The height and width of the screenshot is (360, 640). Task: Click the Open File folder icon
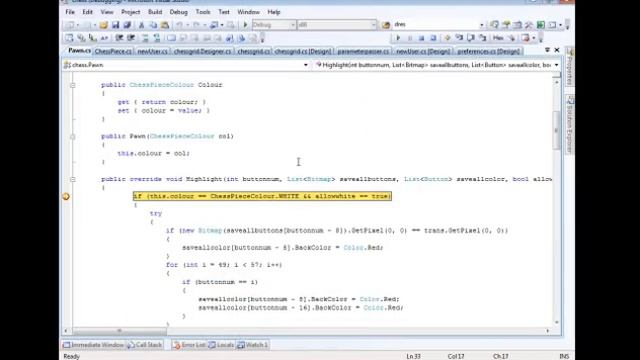[104, 25]
